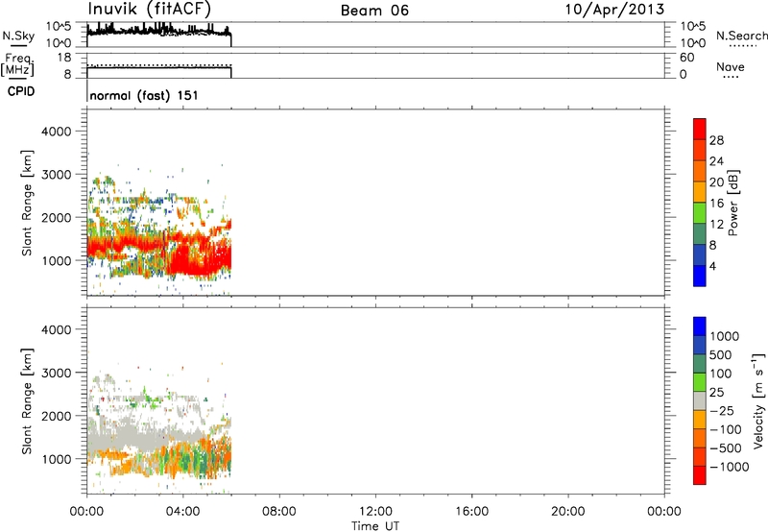Click the 12:00 time axis tick label
The height and width of the screenshot is (532, 768).
click(375, 512)
